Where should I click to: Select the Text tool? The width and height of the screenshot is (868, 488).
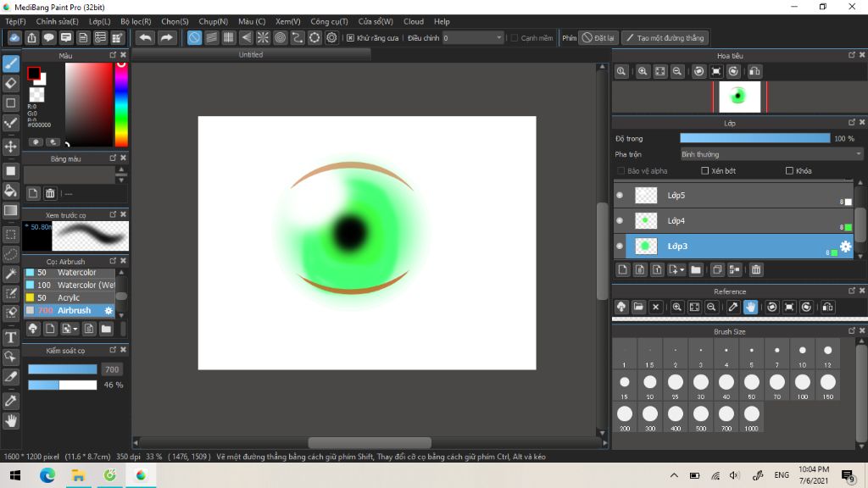pyautogui.click(x=10, y=337)
